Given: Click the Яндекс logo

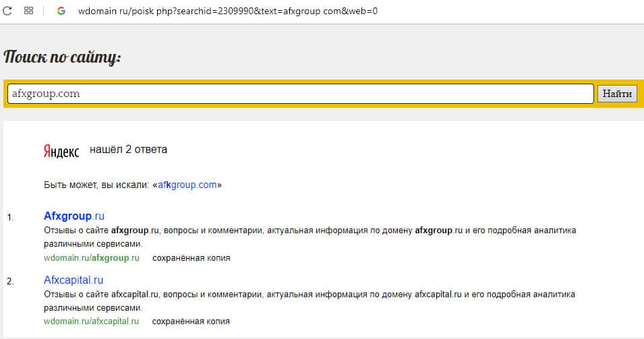Looking at the screenshot, I should 61,151.
